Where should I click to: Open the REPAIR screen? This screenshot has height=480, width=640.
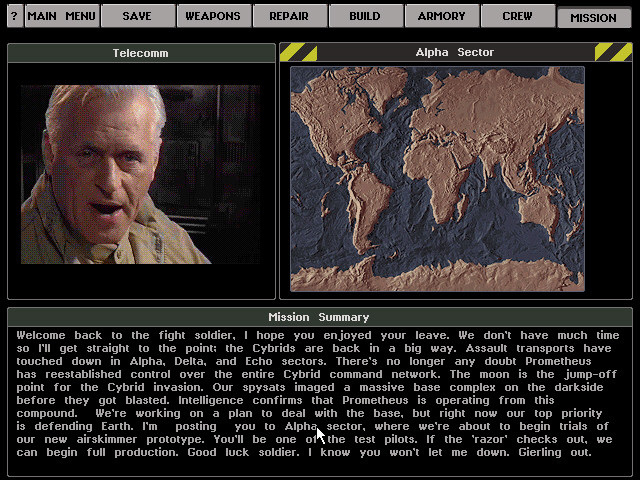tap(289, 16)
